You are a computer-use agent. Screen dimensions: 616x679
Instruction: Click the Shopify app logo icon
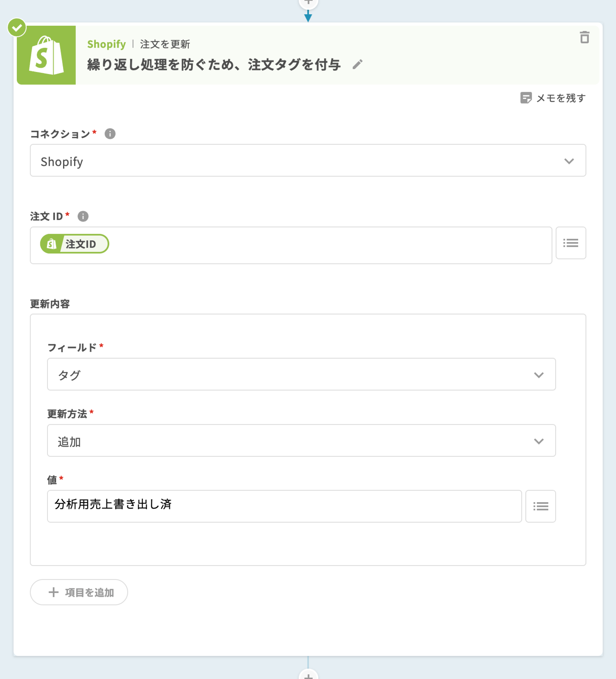point(46,55)
